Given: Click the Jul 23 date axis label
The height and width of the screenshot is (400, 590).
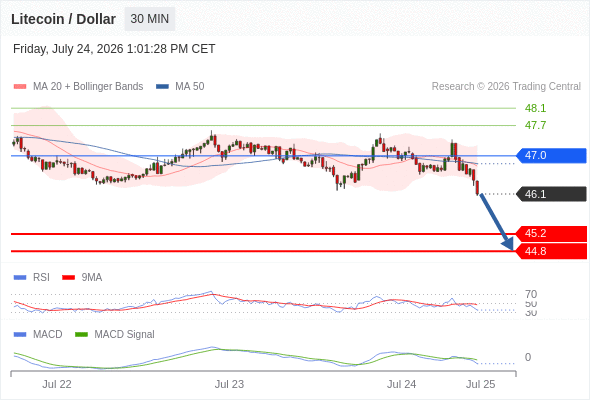Looking at the screenshot, I should click(x=229, y=384).
